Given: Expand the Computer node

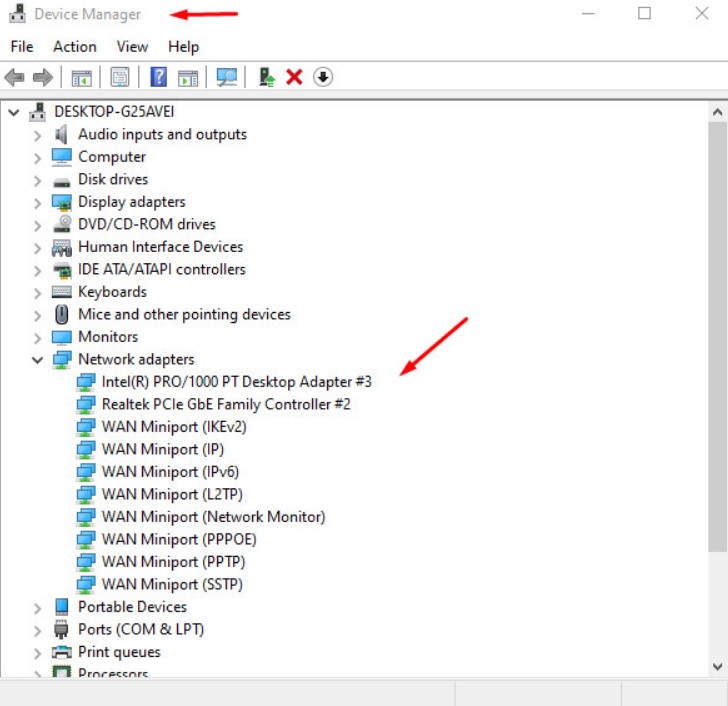Looking at the screenshot, I should 38,158.
